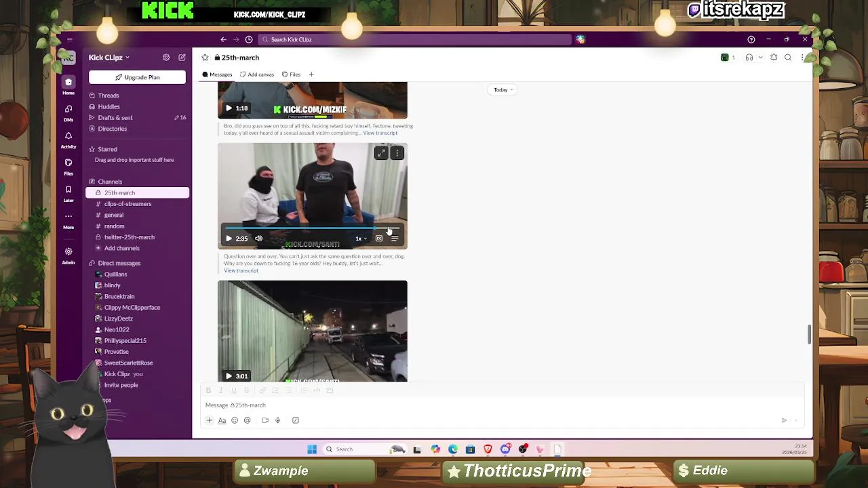This screenshot has width=868, height=488.
Task: Open DMs in the Slack sidebar
Action: point(68,113)
